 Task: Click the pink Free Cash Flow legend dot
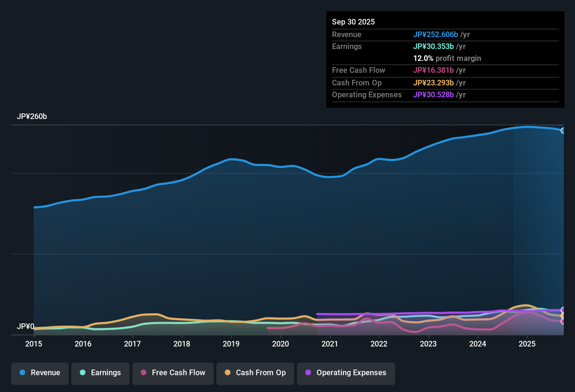coord(143,373)
